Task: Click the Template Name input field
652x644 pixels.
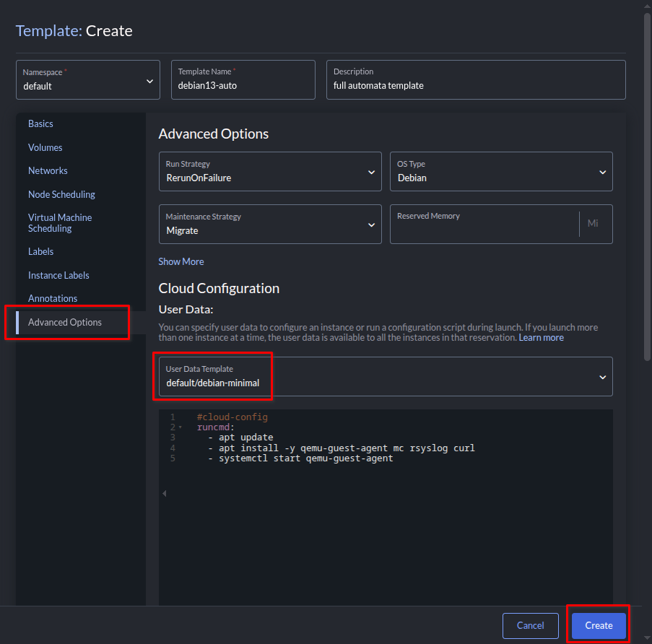Action: pos(243,85)
